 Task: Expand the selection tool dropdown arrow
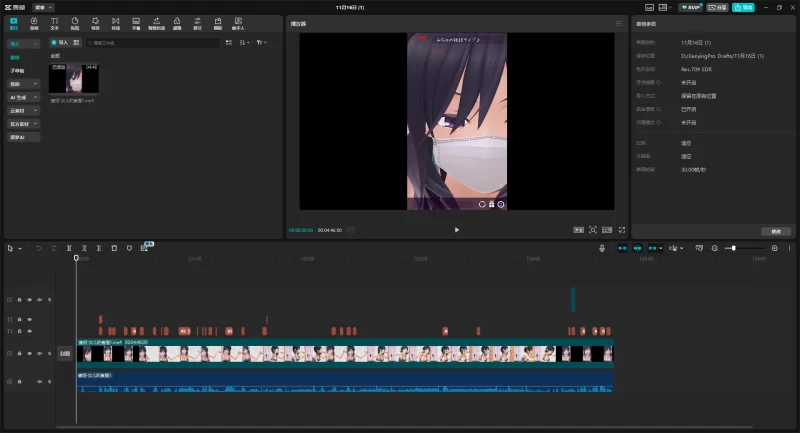click(18, 247)
